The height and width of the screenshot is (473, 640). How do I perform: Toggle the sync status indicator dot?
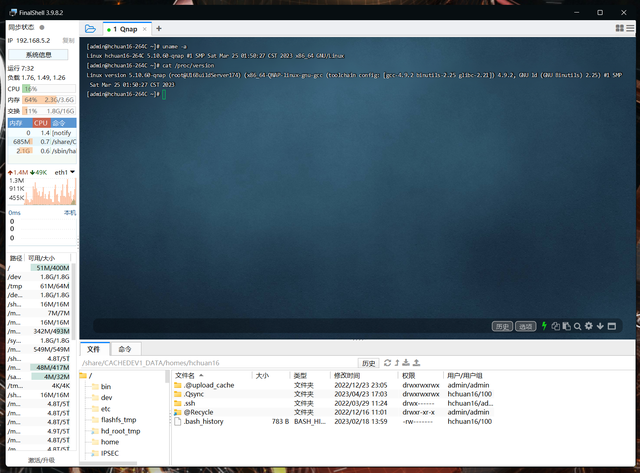(42, 27)
